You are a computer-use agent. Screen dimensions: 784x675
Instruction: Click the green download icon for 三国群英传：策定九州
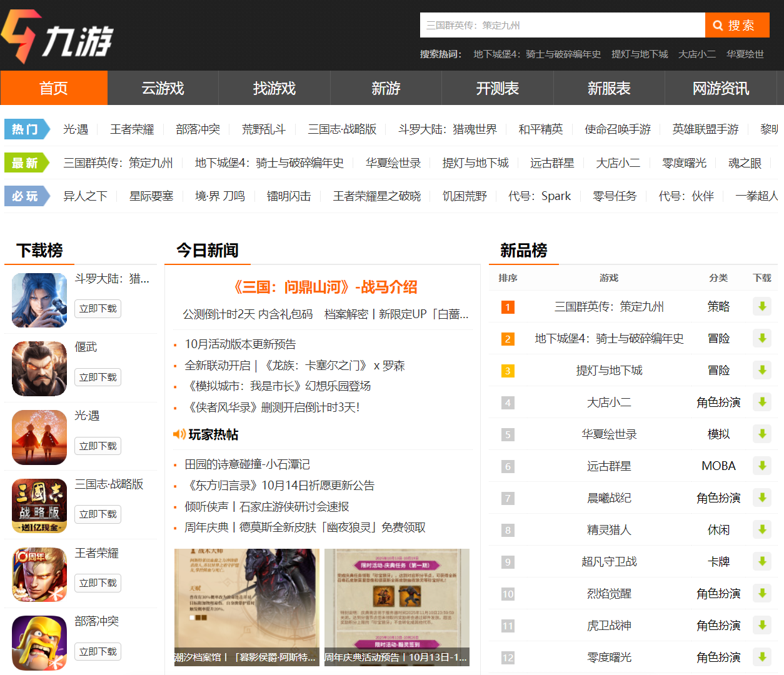point(761,306)
